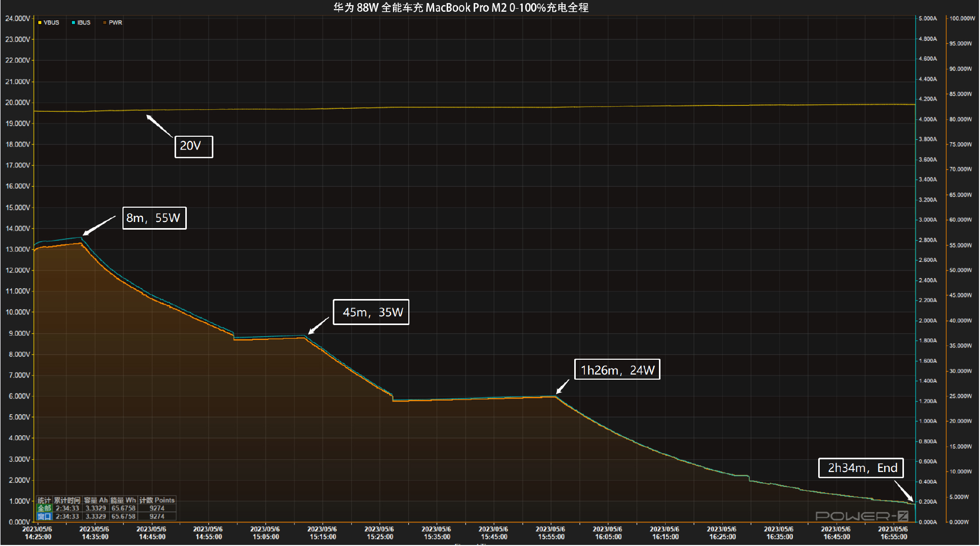Screen dimensions: 980x546
Task: Click the 15:05:00 label on the time axis
Action: click(x=266, y=537)
